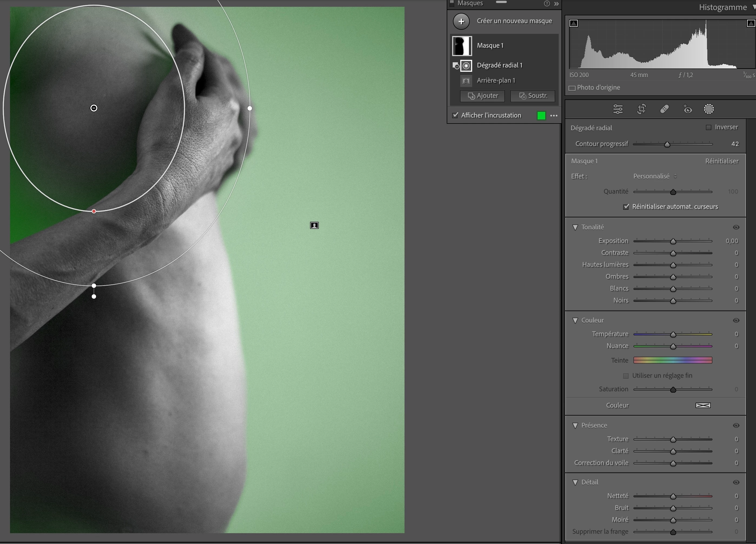756x544 pixels.
Task: Select the Healing bandage tool icon
Action: pos(664,109)
